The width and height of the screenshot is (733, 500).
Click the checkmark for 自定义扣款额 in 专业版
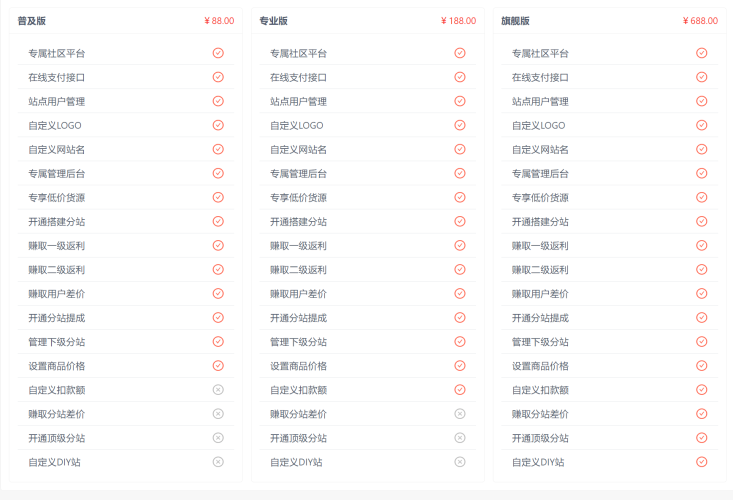tap(460, 390)
